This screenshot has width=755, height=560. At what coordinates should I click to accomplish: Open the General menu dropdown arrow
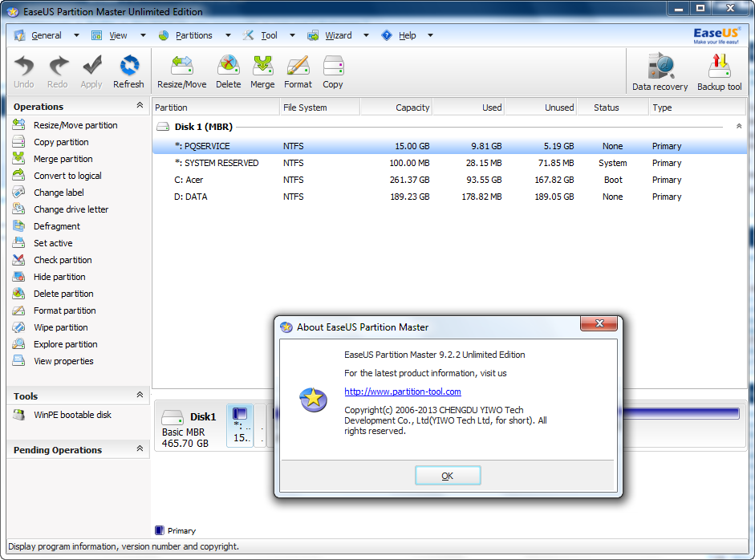pyautogui.click(x=76, y=35)
